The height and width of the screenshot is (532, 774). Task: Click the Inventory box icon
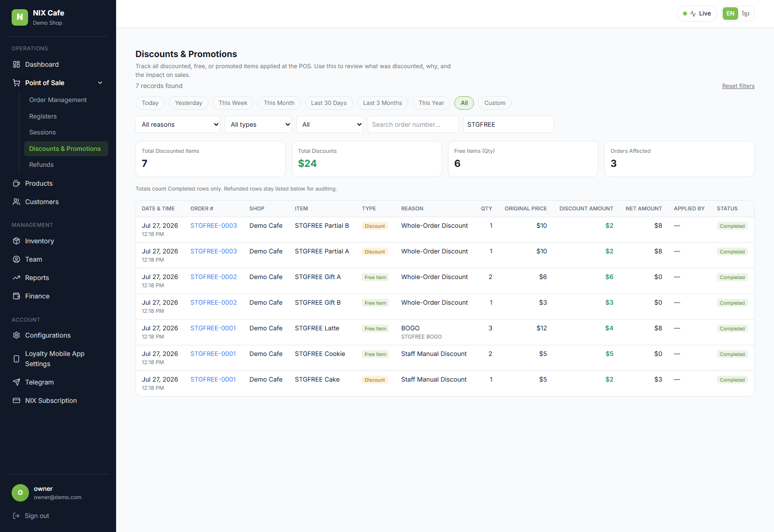tap(16, 241)
